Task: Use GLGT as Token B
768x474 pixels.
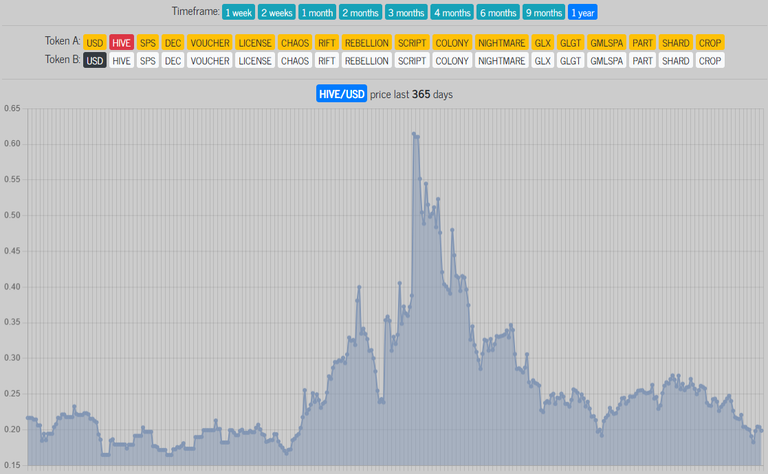Action: tap(571, 61)
